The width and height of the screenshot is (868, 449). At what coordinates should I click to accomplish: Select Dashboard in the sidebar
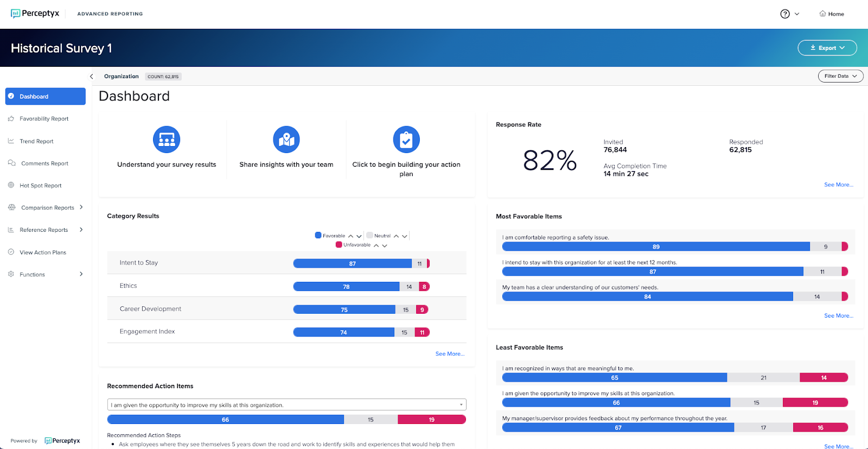coord(46,96)
